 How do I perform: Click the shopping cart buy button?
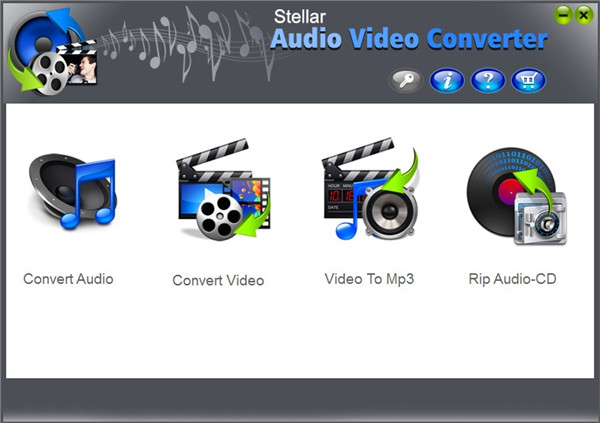pyautogui.click(x=528, y=81)
